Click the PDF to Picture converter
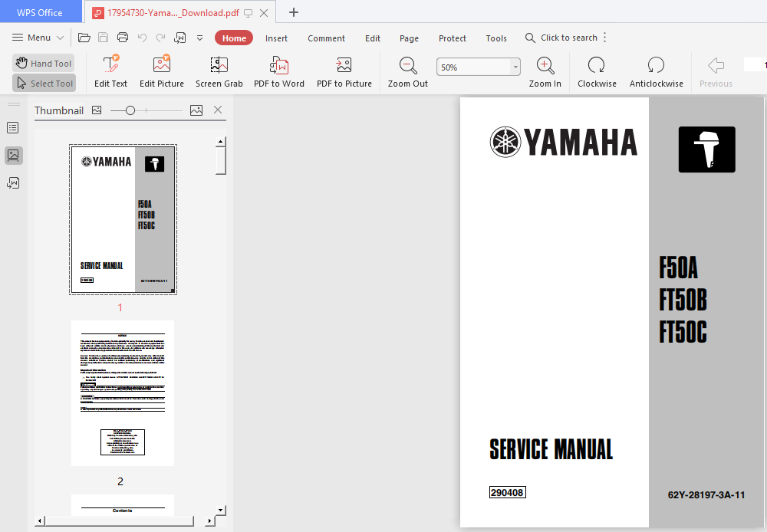 (x=344, y=71)
